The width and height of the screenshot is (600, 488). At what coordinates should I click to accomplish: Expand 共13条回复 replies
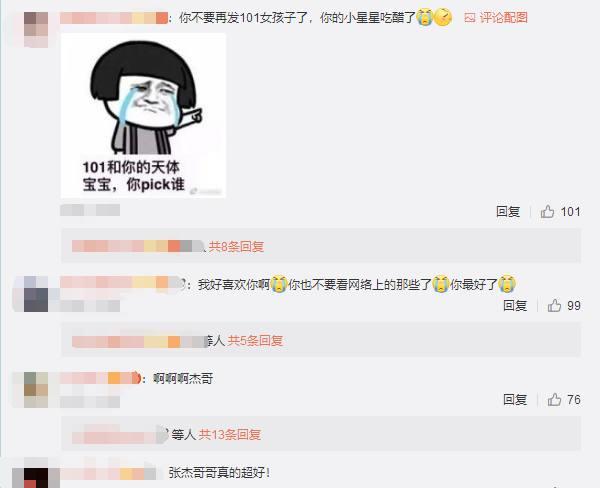[x=230, y=434]
